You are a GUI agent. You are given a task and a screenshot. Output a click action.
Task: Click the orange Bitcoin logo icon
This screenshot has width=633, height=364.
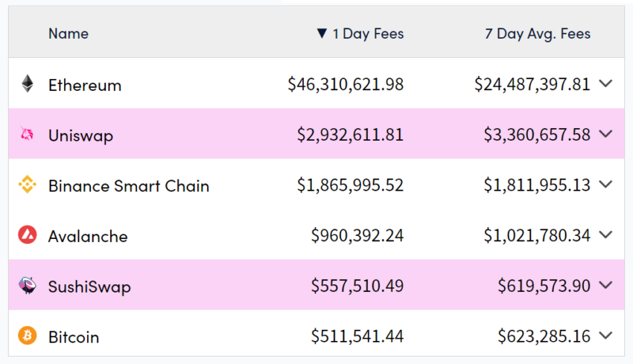click(x=28, y=336)
